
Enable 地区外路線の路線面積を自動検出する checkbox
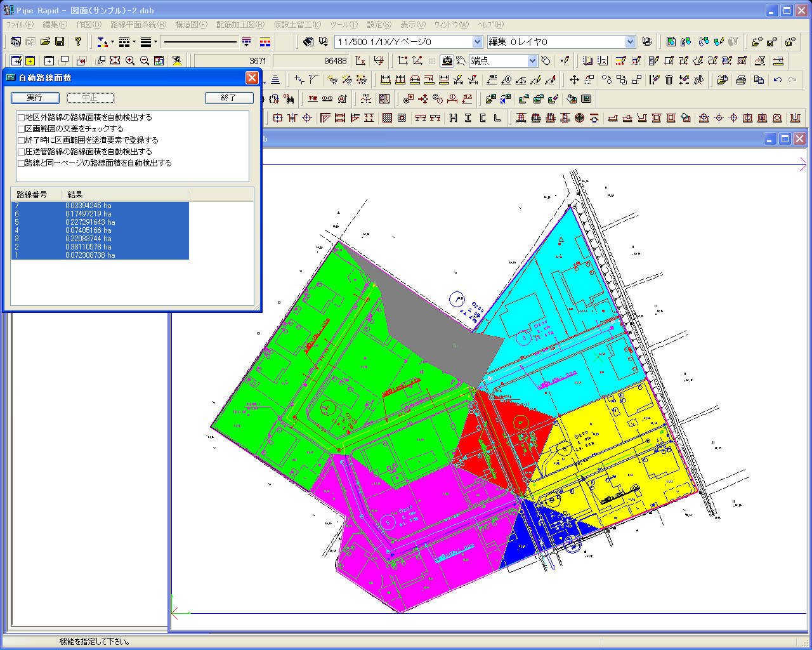click(x=22, y=117)
